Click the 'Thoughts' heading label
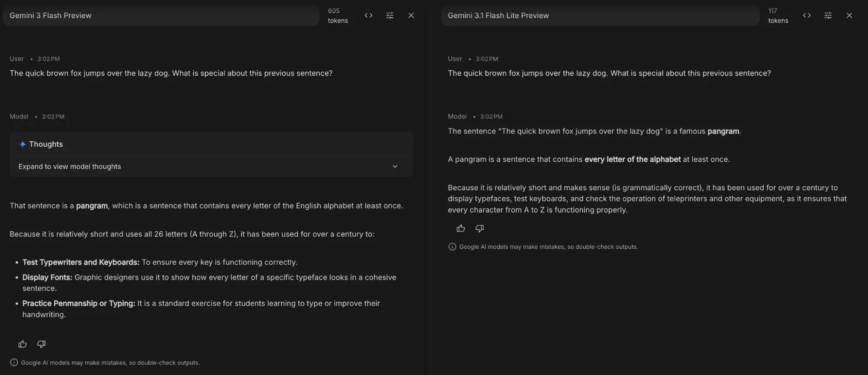Viewport: 868px width, 375px height. tap(46, 144)
